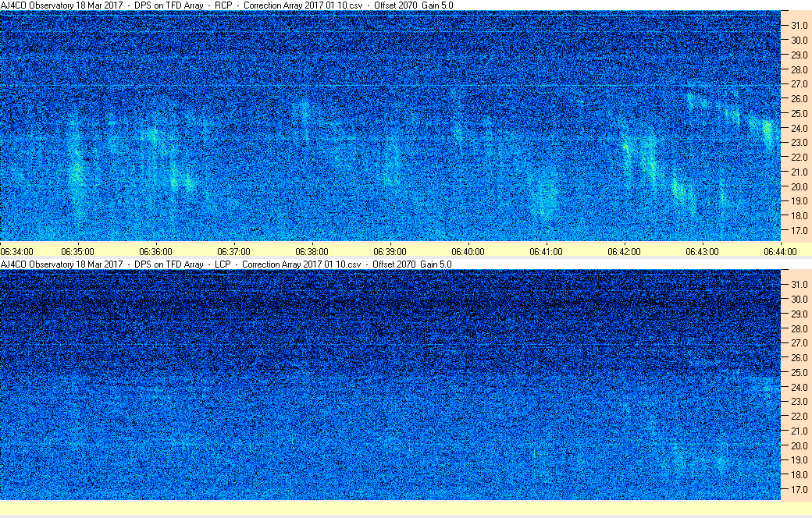This screenshot has height=518, width=812.
Task: Select the 06:38:00 time axis label
Action: click(312, 251)
